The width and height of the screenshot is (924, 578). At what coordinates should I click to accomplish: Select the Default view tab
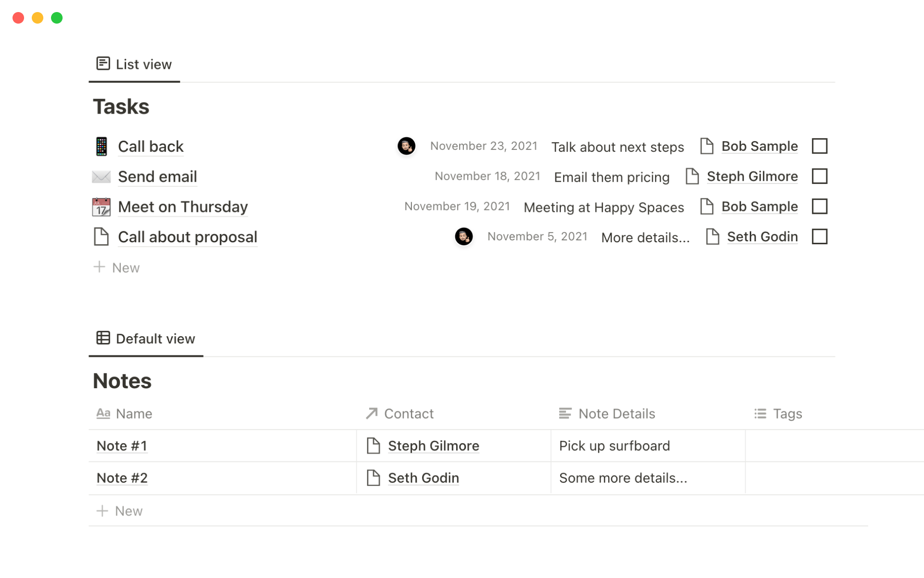(146, 339)
